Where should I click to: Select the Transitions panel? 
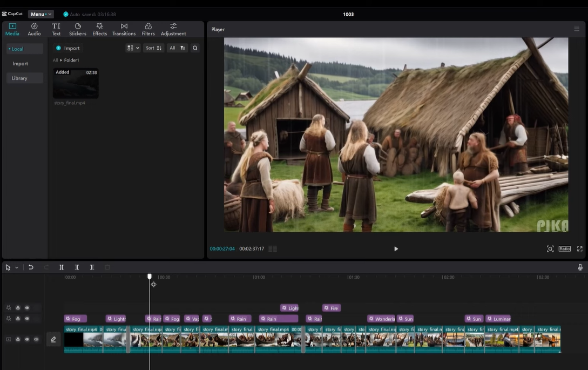point(124,29)
